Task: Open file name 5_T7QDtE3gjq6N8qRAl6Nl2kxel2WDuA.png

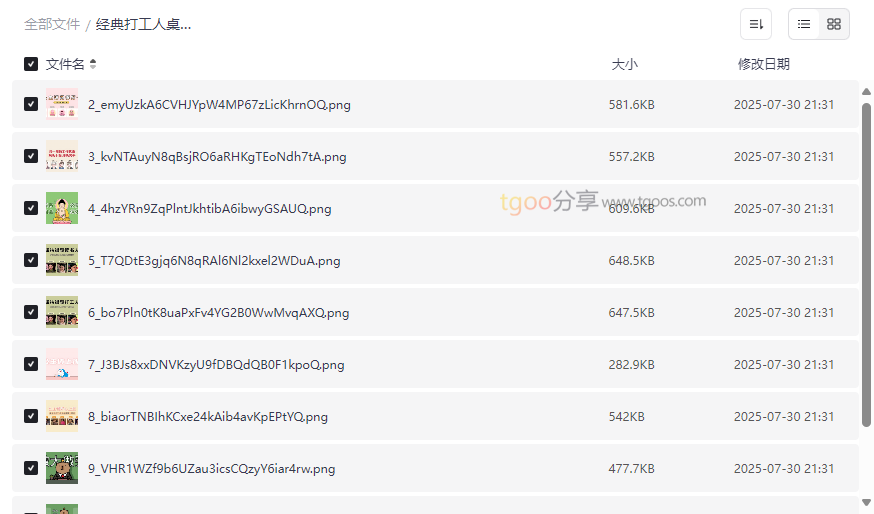Action: click(x=214, y=261)
